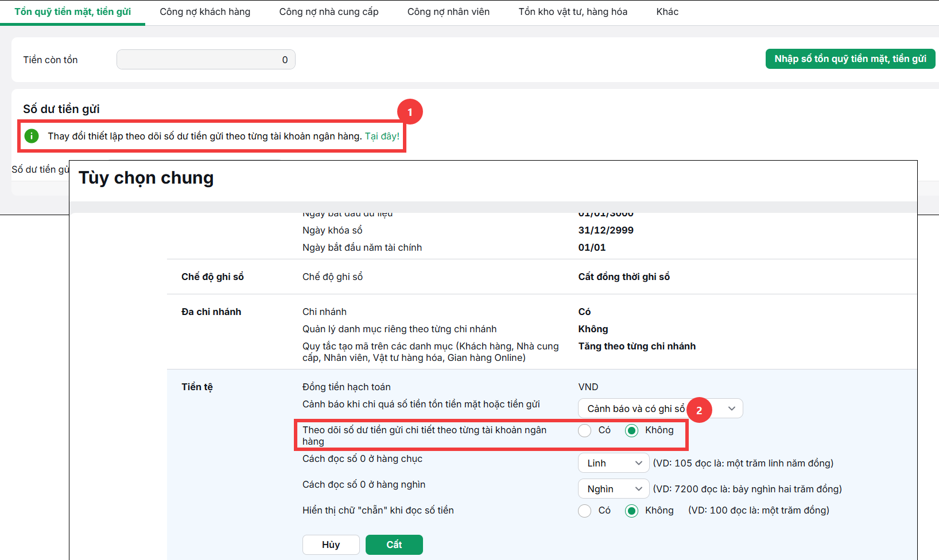Click the Hủy button
This screenshot has width=939, height=560.
(331, 545)
